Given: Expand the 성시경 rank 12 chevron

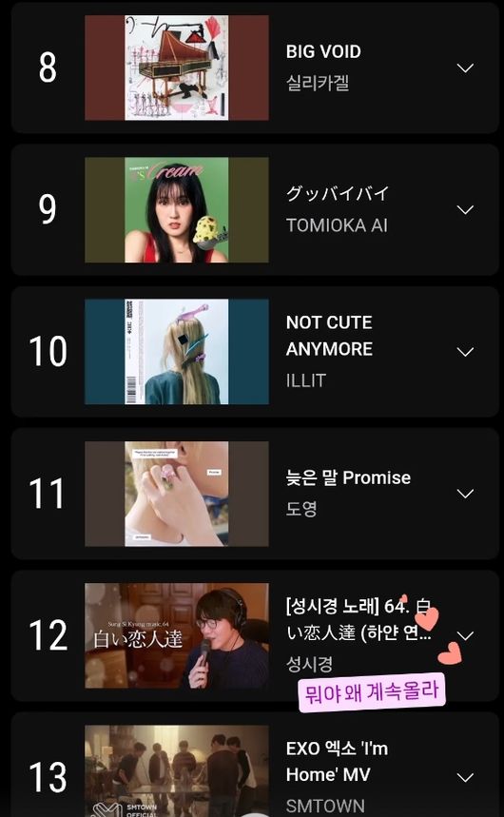Looking at the screenshot, I should point(465,635).
